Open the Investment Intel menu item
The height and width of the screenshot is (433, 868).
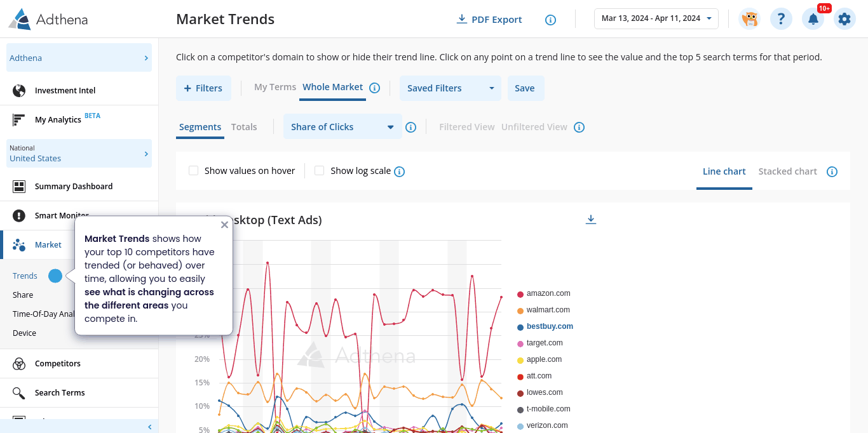(x=79, y=91)
